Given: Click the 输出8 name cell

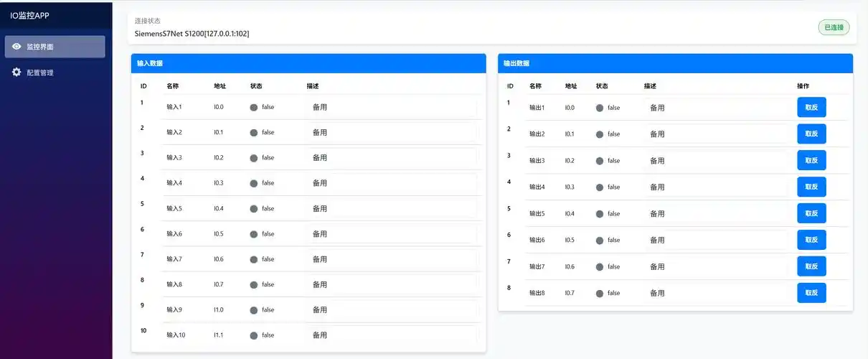Looking at the screenshot, I should click(x=537, y=293).
